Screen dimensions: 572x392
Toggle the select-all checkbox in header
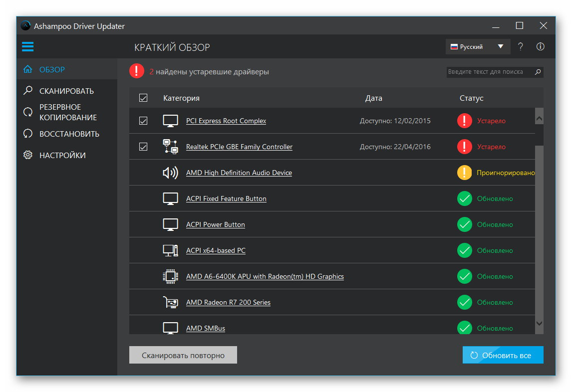[143, 98]
